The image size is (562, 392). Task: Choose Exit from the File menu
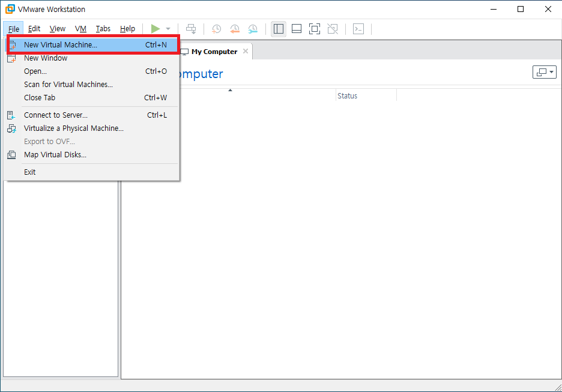click(x=92, y=172)
